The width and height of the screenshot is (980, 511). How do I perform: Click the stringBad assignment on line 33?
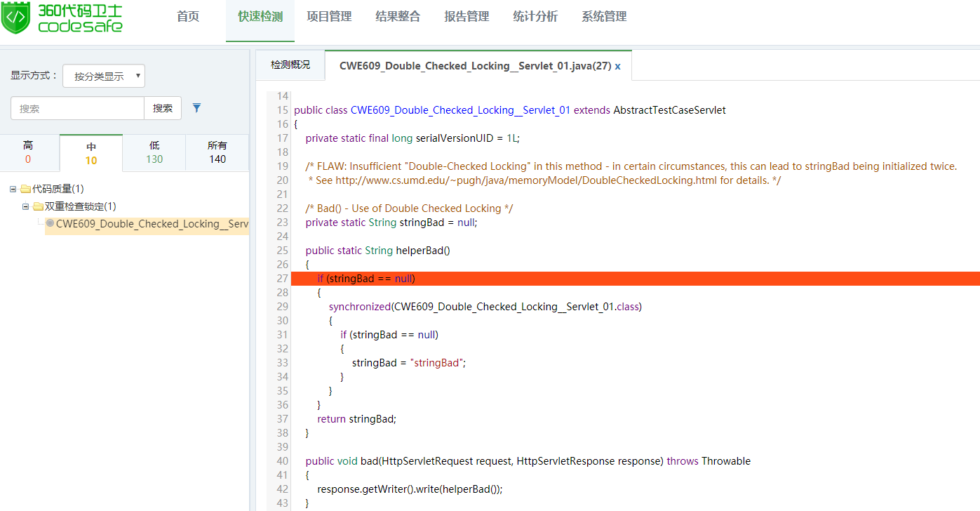coord(409,363)
